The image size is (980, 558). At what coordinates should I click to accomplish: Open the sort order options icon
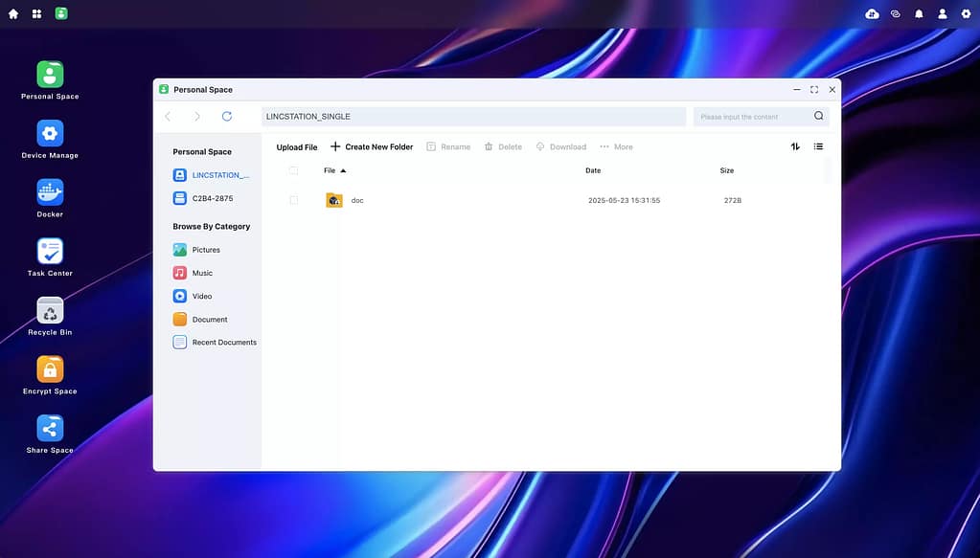[x=795, y=146]
